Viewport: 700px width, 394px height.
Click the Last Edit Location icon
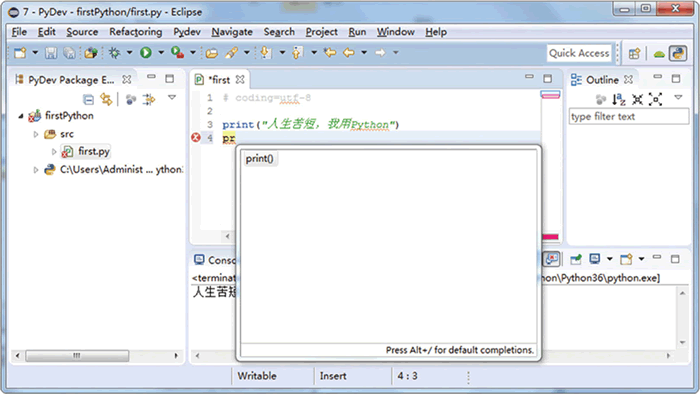tap(330, 53)
